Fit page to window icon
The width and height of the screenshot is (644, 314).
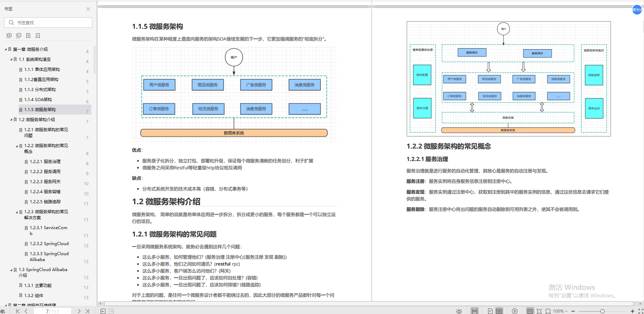(539, 311)
